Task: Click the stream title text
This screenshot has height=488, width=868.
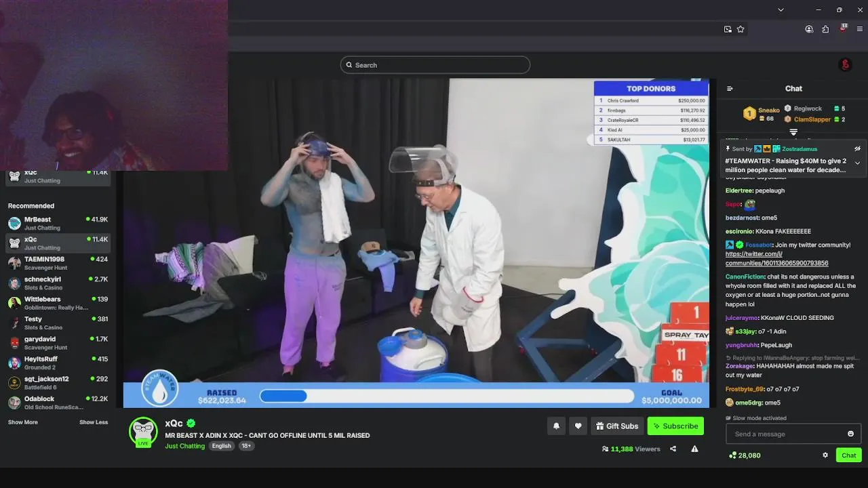Action: [x=267, y=435]
